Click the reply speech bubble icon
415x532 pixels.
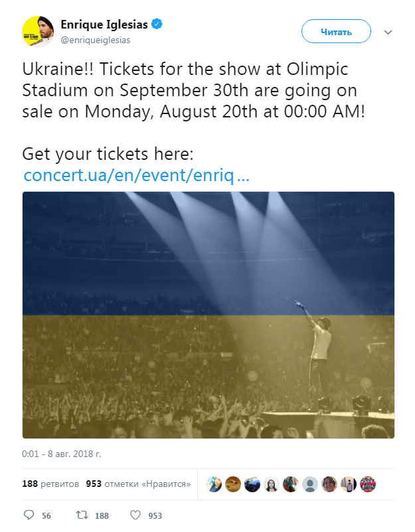[28, 515]
